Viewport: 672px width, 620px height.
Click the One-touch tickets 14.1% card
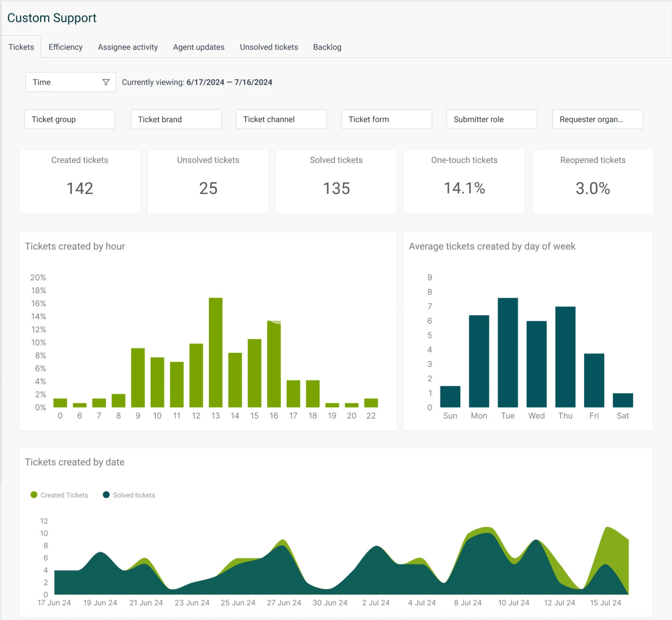pyautogui.click(x=464, y=181)
